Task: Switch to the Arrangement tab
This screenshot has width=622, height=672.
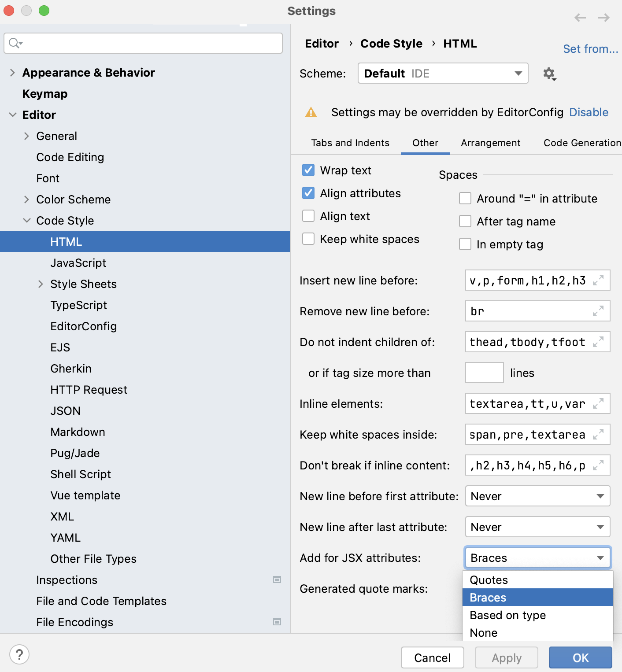Action: click(490, 143)
